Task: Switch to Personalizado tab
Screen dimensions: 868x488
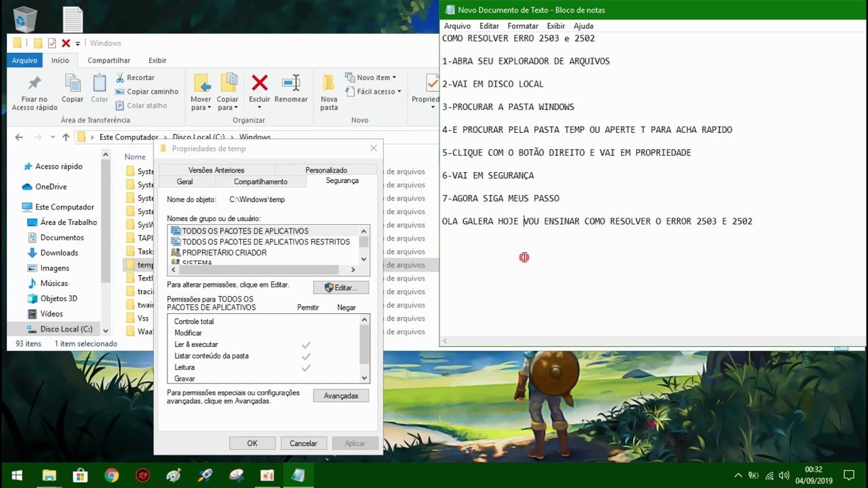Action: 326,170
